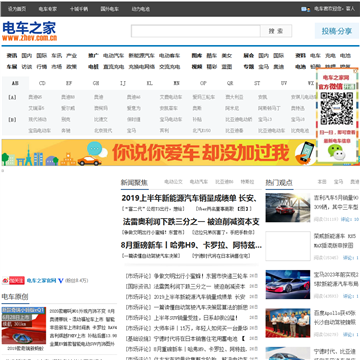Click the group photo thumbnail for 百度Apollo
This screenshot has height=360, width=360.
tap(288, 323)
